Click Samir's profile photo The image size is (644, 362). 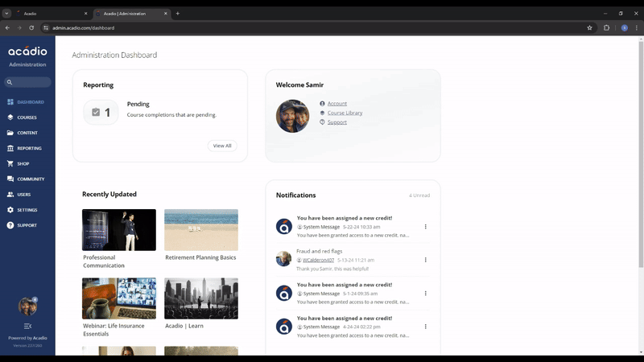[292, 116]
